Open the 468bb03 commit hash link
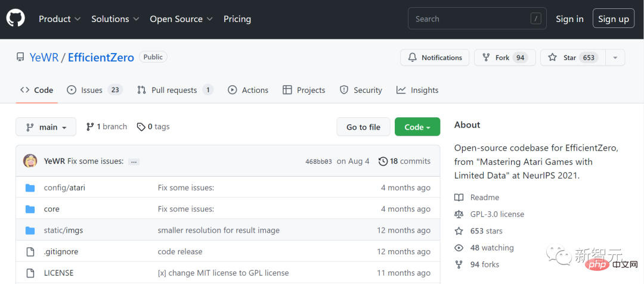Screen dimensions: 644x284 tap(318, 161)
